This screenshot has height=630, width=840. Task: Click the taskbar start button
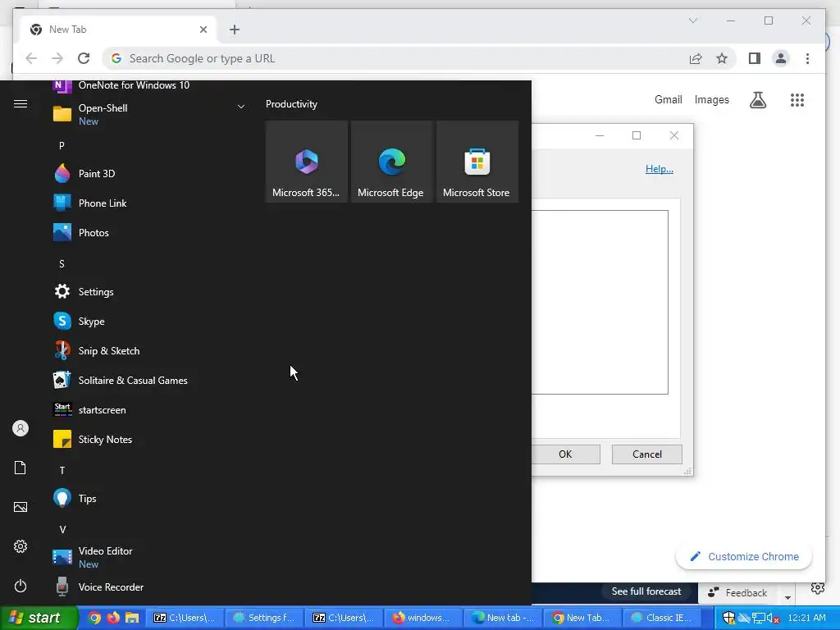pos(39,618)
